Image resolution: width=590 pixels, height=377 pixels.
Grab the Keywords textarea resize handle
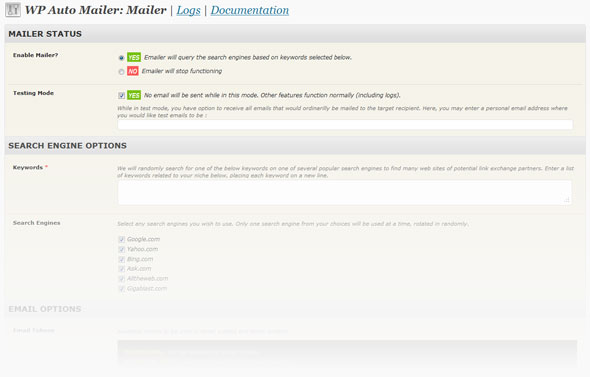567,200
